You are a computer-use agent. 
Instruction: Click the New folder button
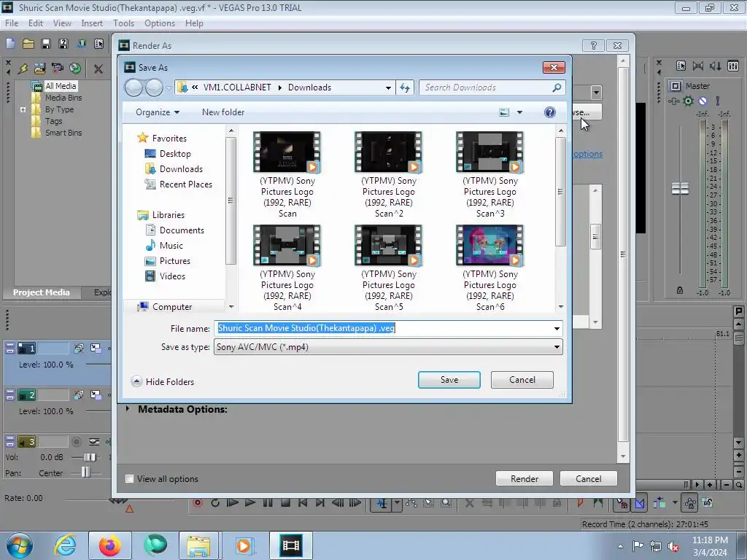tap(223, 112)
